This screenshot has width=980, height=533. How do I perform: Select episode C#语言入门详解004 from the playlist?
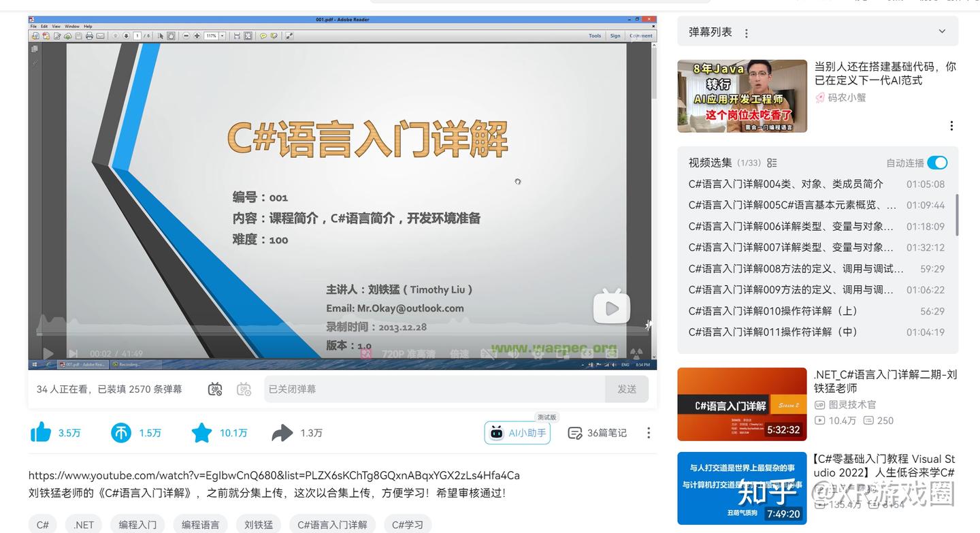coord(783,184)
